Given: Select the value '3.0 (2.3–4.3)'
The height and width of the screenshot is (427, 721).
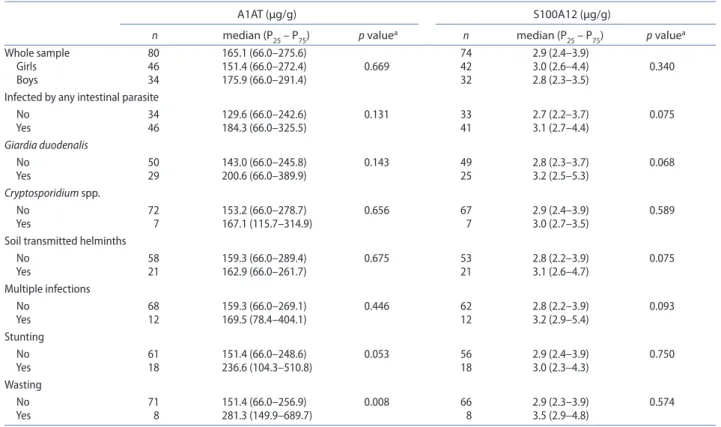Looking at the screenshot, I should click(561, 368).
